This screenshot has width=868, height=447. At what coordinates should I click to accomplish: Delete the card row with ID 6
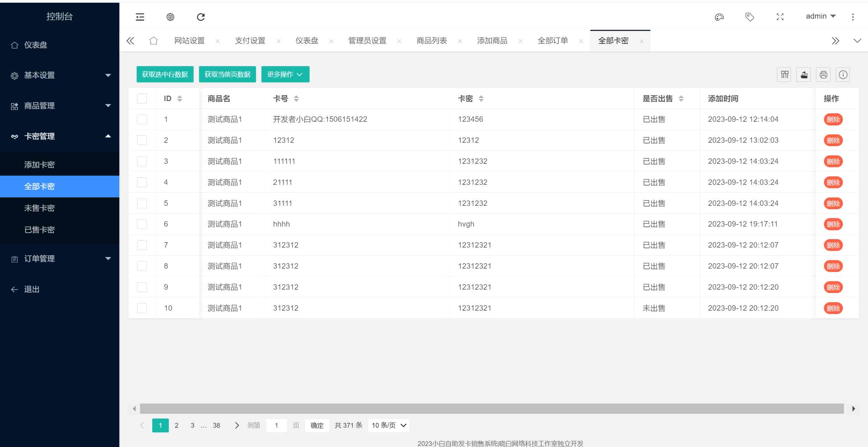[833, 224]
